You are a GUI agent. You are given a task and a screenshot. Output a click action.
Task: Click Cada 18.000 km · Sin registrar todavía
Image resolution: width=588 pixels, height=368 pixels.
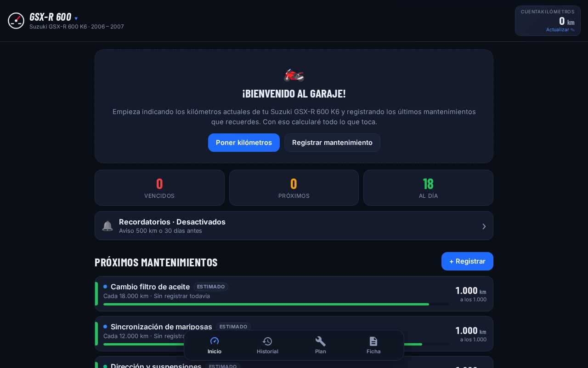[157, 296]
